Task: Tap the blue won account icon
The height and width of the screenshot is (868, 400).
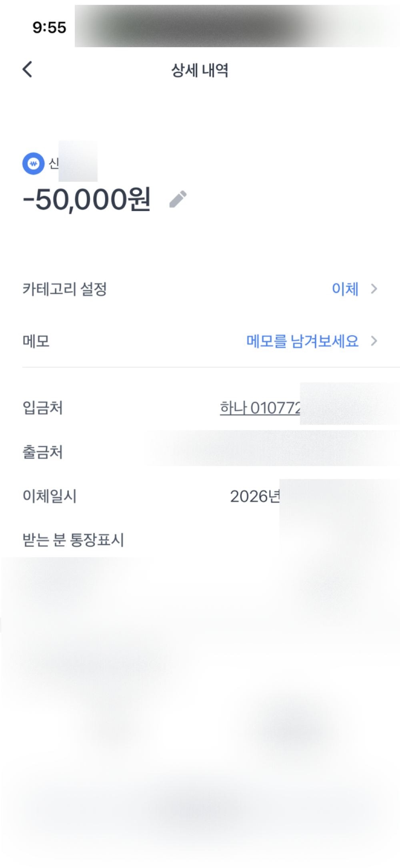Action: (x=33, y=163)
